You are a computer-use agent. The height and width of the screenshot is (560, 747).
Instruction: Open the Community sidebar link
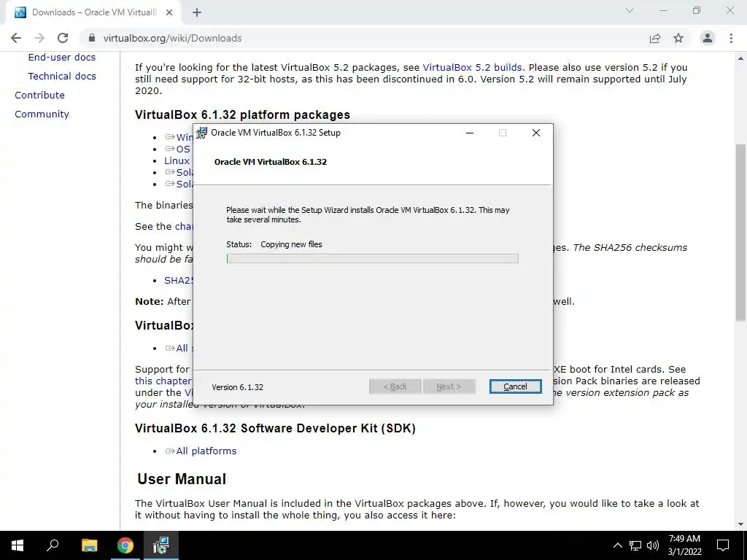[x=42, y=114]
